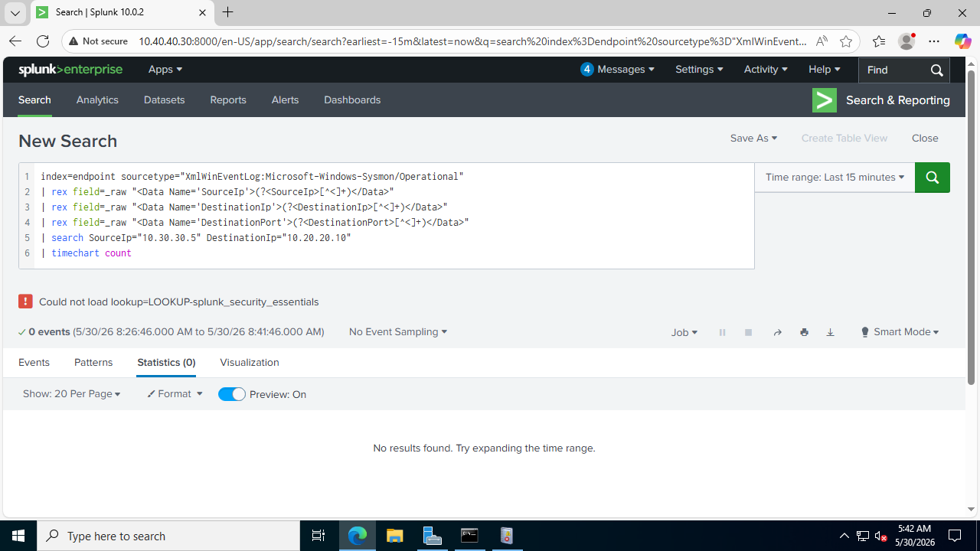Image resolution: width=980 pixels, height=551 pixels.
Task: Share the search job
Action: point(777,332)
